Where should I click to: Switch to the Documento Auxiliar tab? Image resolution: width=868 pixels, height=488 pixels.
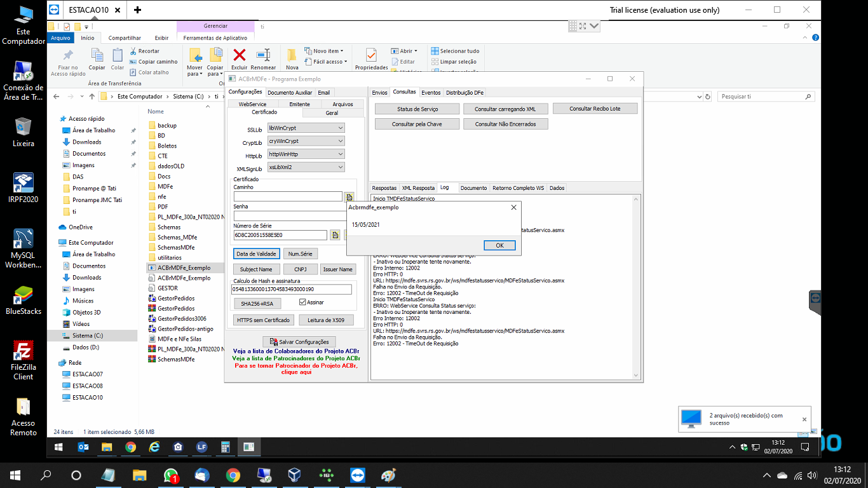click(290, 92)
